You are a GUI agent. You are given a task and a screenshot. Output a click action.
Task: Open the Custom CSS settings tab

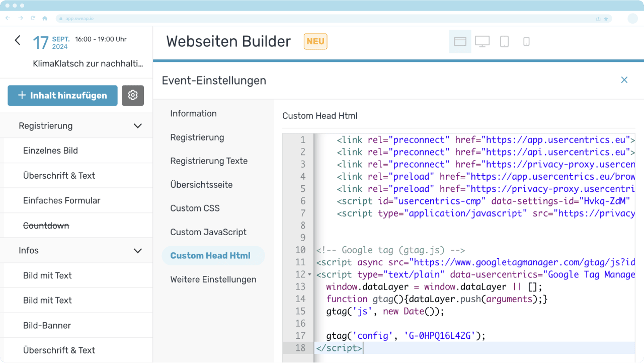point(195,208)
